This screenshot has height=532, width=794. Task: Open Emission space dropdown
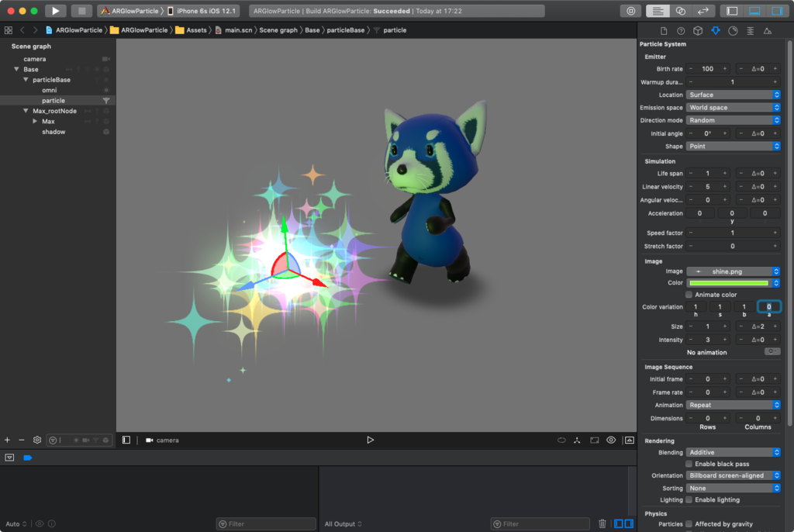[x=734, y=108]
